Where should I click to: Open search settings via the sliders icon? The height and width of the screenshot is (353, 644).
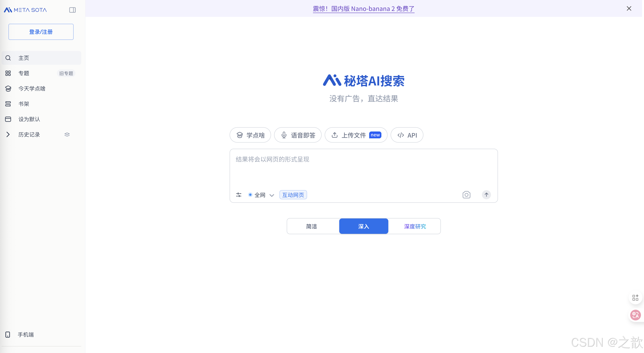tap(238, 195)
